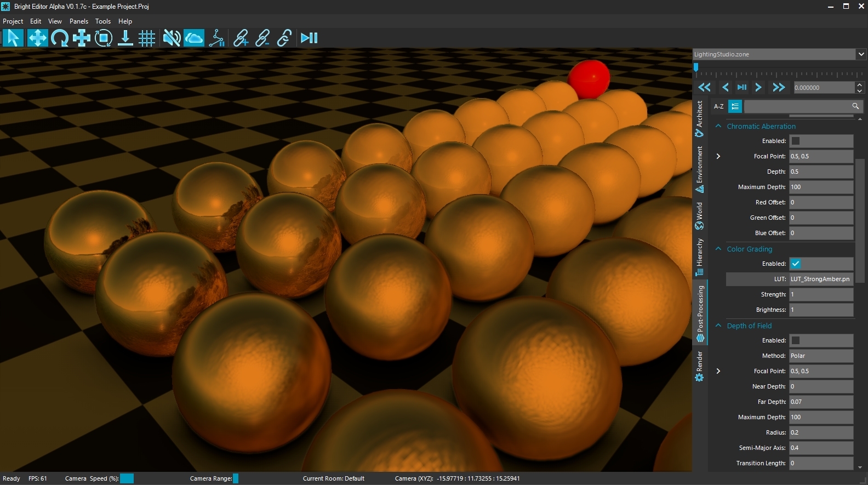Click the timeline playhead marker
This screenshot has width=868, height=485.
[x=696, y=67]
